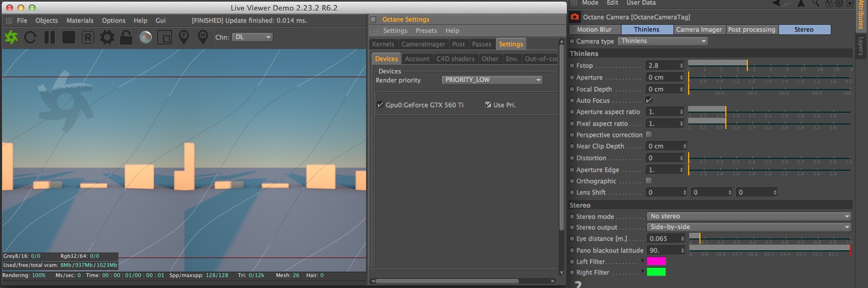Viewport: 868px width, 288px height.
Task: Enable the Perspective correction checkbox
Action: click(x=649, y=135)
